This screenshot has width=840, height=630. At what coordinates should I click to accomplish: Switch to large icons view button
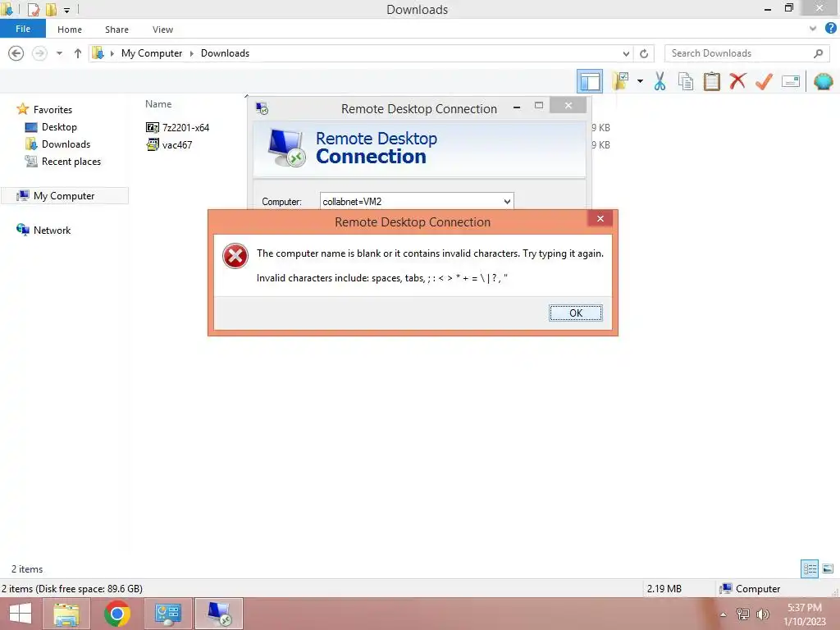coord(828,568)
